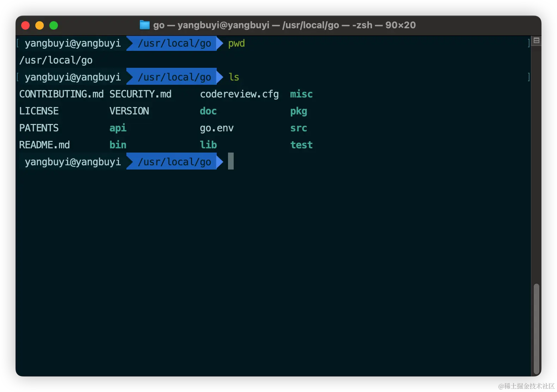Viewport: 557px width, 392px height.
Task: Click the file name SECURITY.md
Action: (x=140, y=94)
